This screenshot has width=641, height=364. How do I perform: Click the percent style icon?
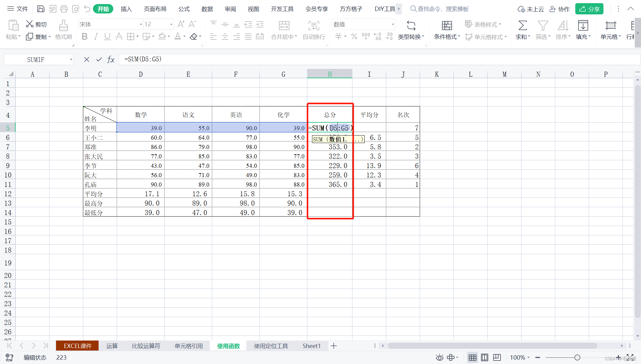point(354,37)
